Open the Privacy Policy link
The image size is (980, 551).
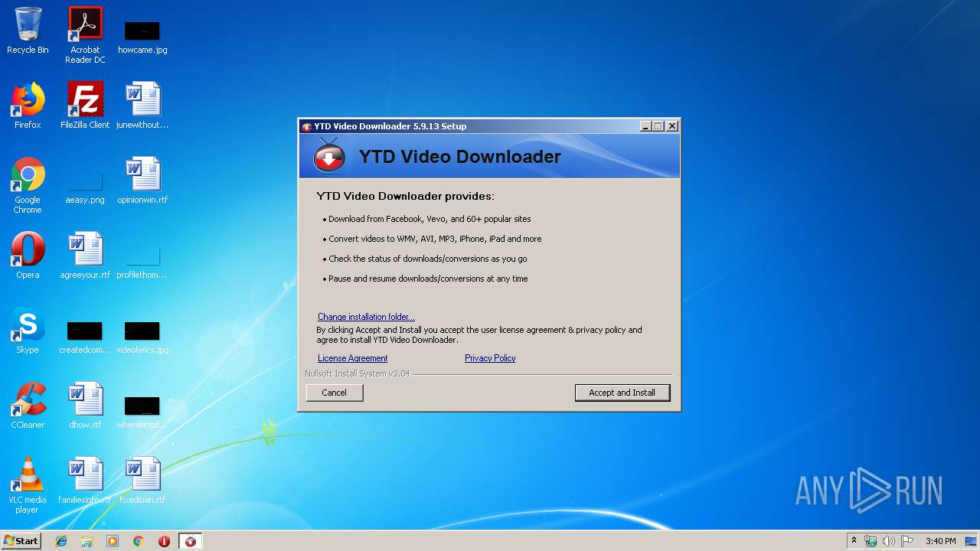coord(490,358)
